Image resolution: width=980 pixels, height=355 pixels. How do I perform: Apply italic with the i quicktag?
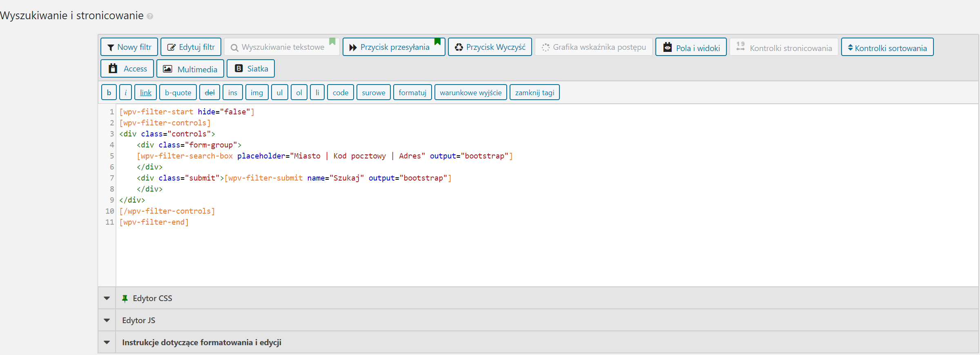[x=125, y=92]
